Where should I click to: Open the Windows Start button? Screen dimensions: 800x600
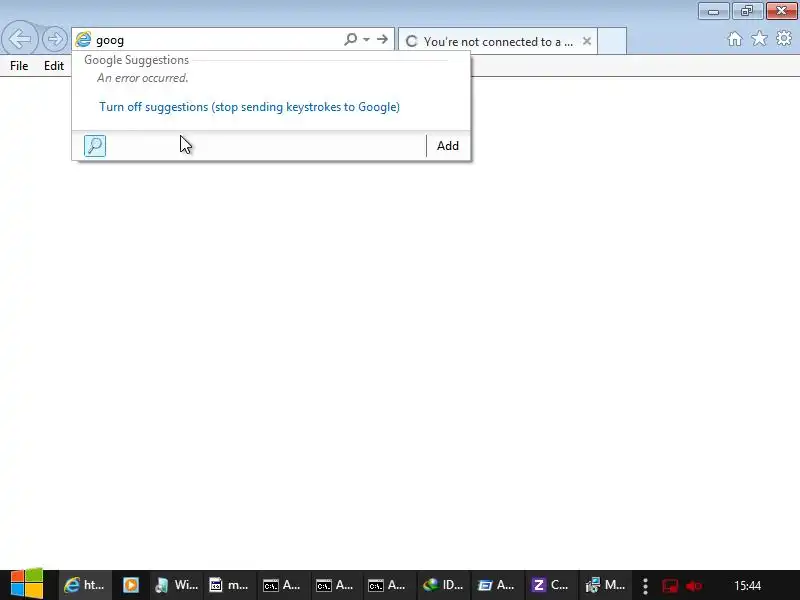[x=27, y=584]
